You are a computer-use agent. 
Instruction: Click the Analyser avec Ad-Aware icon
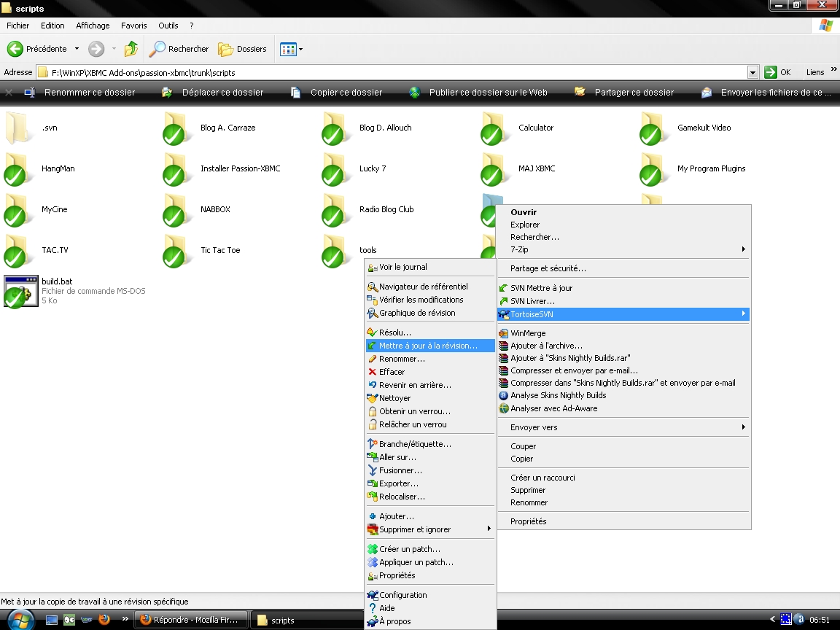[x=504, y=408]
